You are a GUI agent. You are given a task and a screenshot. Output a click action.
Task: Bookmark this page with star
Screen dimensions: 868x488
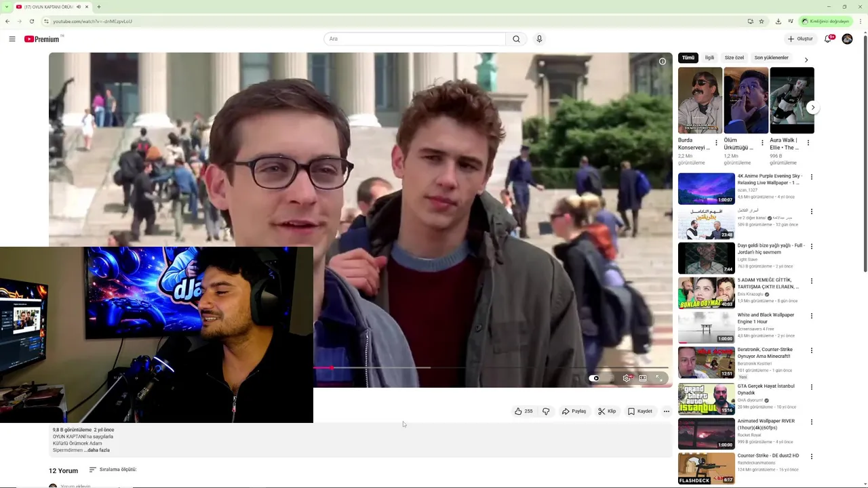coord(762,21)
